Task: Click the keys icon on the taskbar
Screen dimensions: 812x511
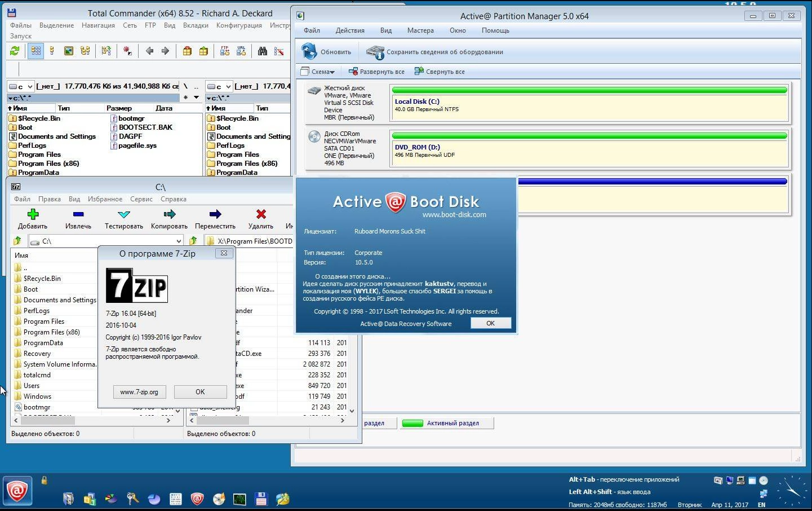Action: (133, 499)
